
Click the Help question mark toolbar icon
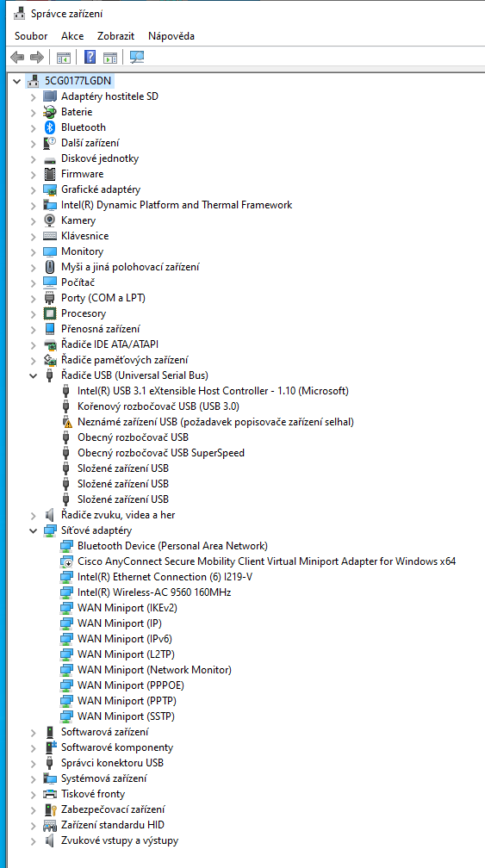90,57
